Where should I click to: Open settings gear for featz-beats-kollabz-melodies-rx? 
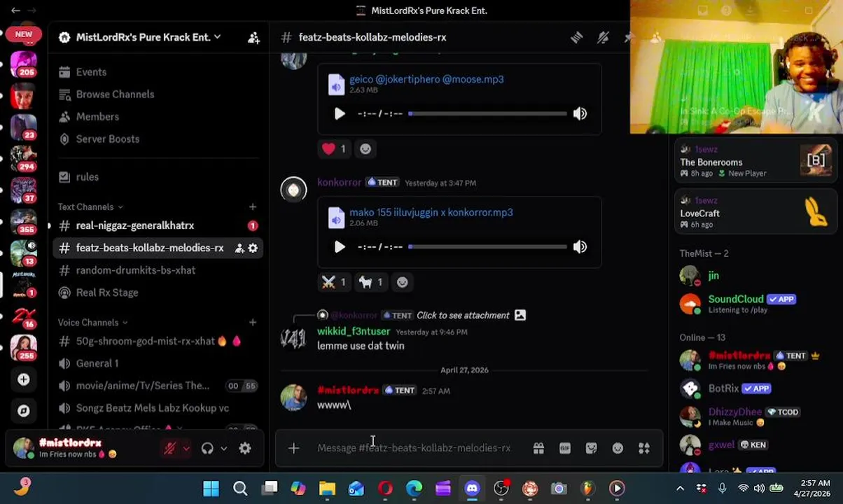(x=253, y=248)
